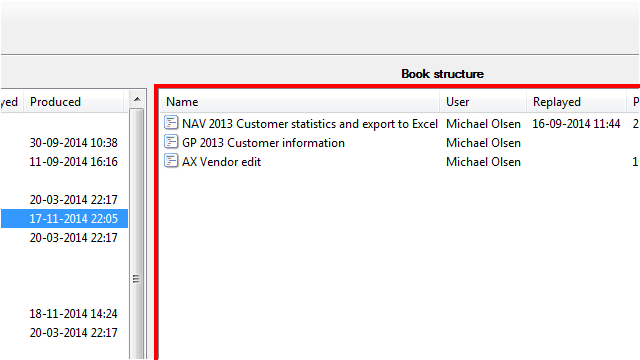Click the scrollbar up arrow
The width and height of the screenshot is (640, 360).
tap(137, 99)
